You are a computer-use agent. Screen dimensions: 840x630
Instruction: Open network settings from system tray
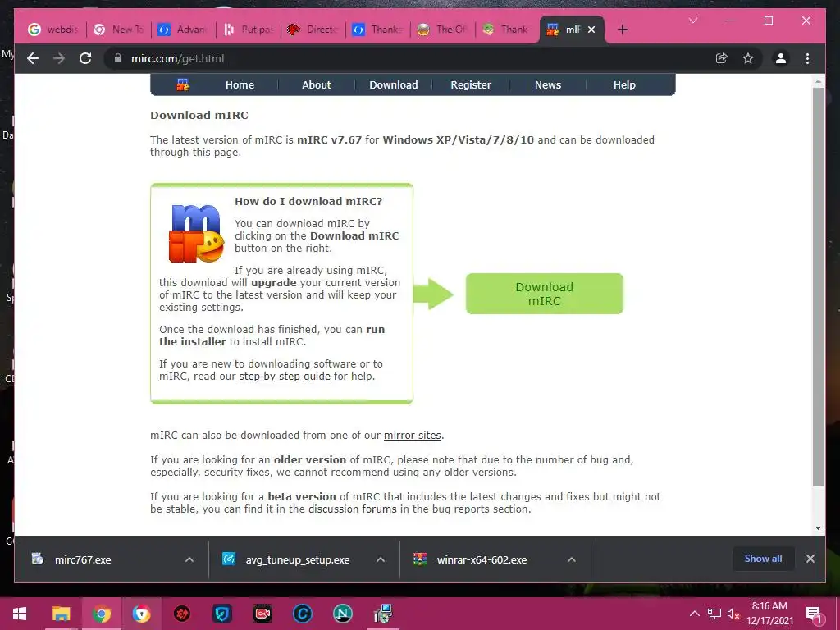[x=714, y=614]
